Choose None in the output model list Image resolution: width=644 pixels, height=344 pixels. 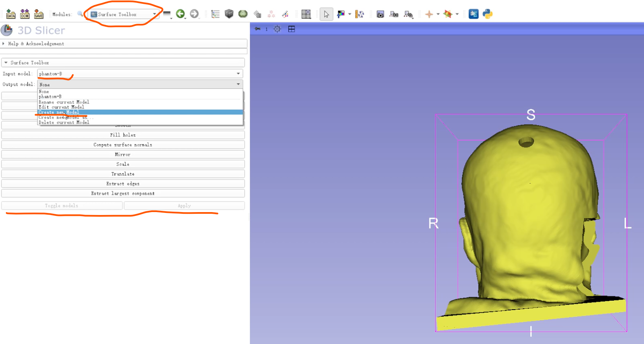click(140, 92)
